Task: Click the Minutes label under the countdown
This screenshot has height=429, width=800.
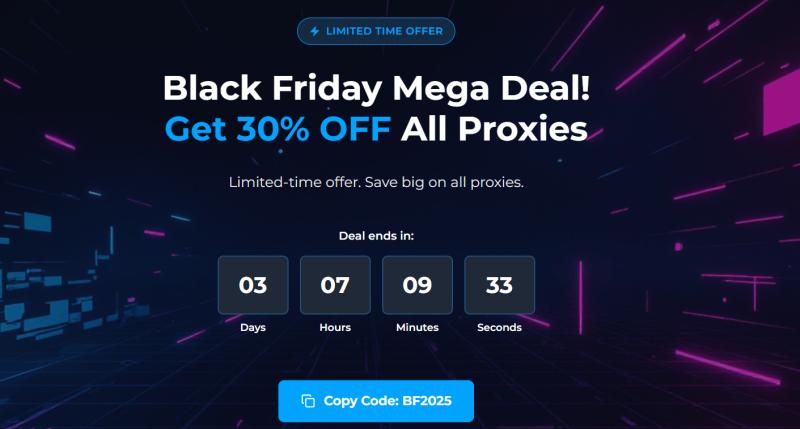Action: (417, 327)
